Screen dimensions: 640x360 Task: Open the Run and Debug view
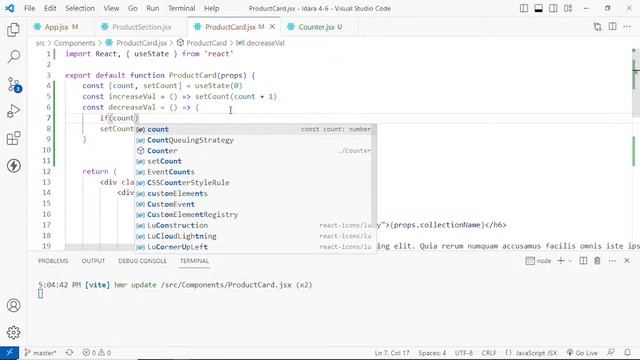pos(13,111)
